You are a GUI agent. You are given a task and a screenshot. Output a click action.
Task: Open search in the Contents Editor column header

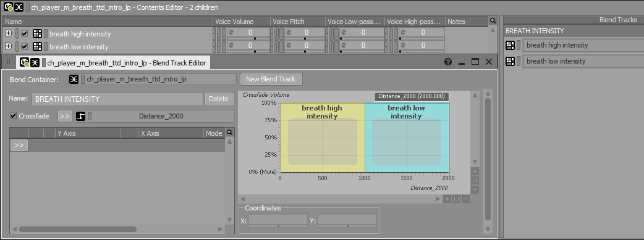point(493,21)
